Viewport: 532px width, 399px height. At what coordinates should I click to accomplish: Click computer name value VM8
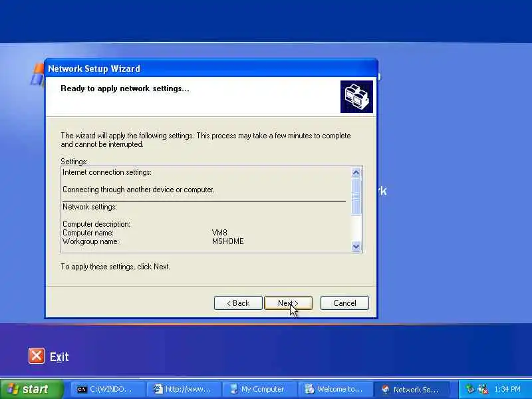[219, 233]
